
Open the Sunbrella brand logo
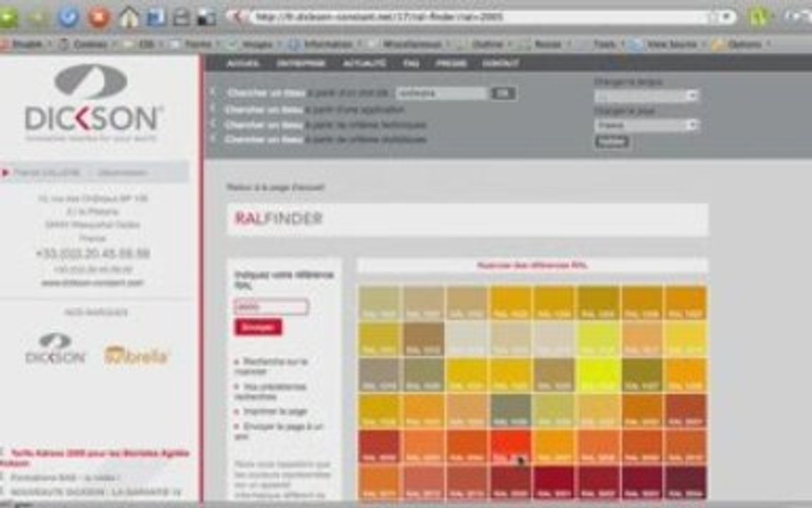point(136,355)
